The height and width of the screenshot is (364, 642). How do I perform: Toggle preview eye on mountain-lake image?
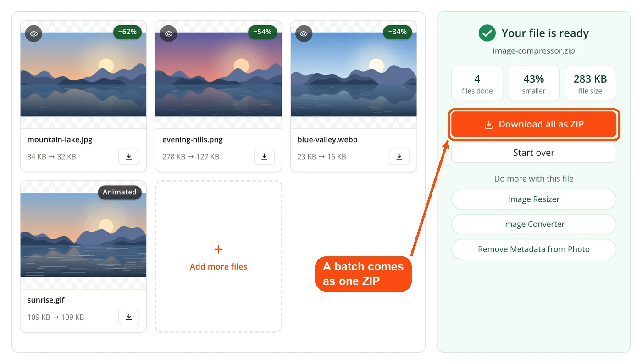coord(33,34)
